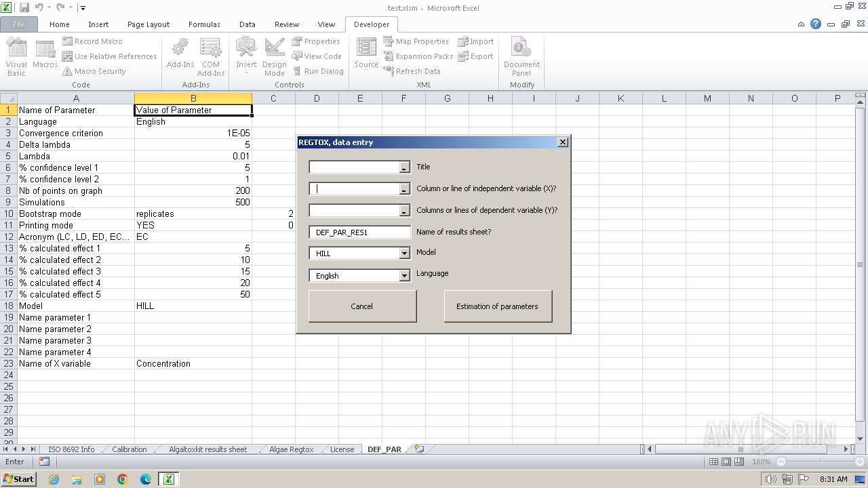The width and height of the screenshot is (868, 488).
Task: Open the Algaltoxkit results sheet tab
Action: 208,449
